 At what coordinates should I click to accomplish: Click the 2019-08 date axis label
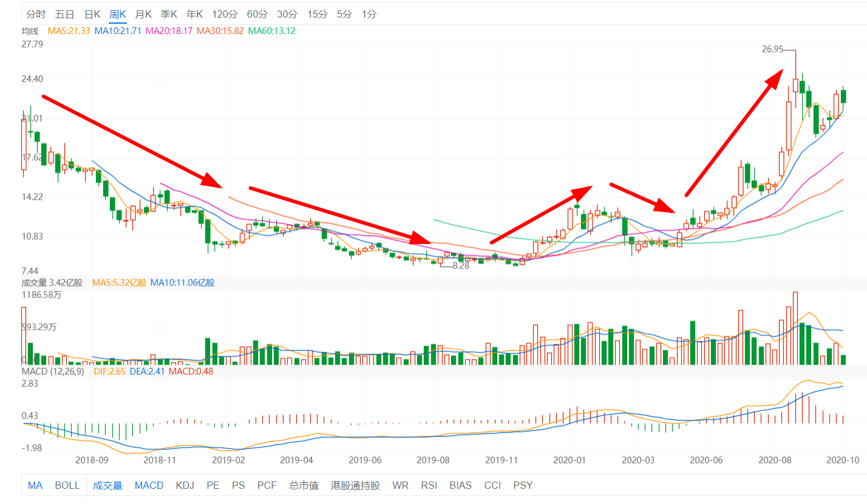pyautogui.click(x=433, y=460)
